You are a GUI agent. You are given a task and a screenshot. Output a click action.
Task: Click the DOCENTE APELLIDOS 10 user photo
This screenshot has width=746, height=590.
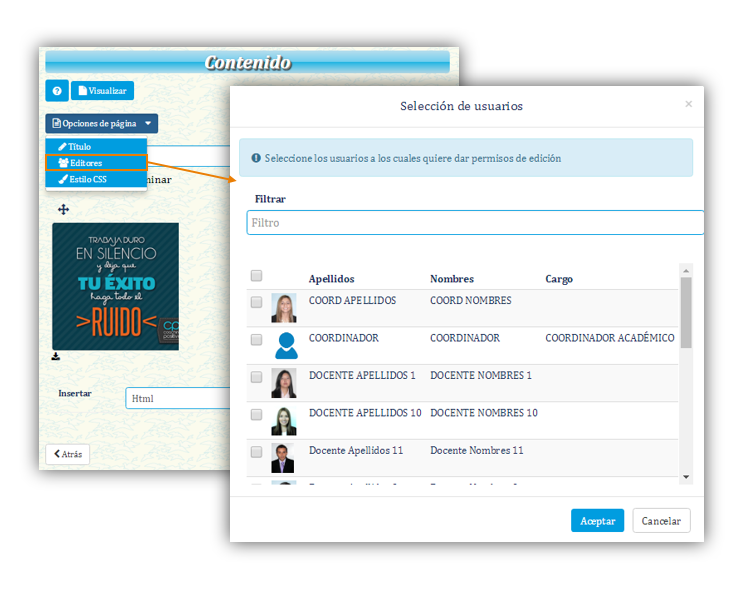[284, 421]
